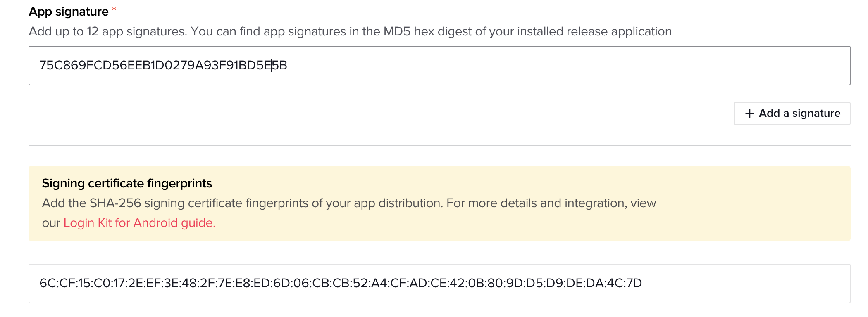868x317 pixels.
Task: Click the plus icon beside Add a signature
Action: coord(749,114)
